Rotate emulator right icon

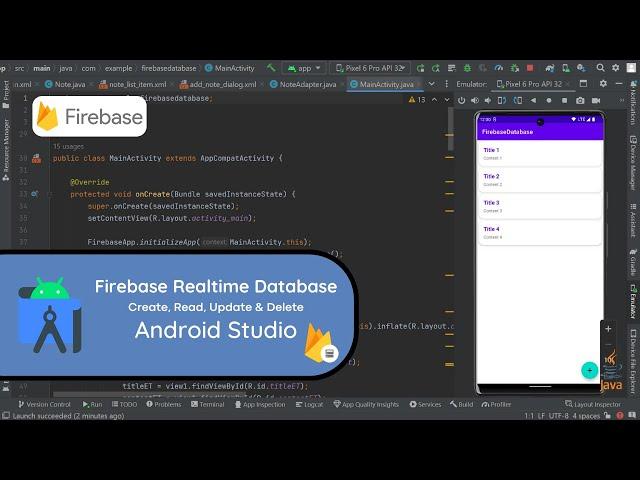coord(518,100)
